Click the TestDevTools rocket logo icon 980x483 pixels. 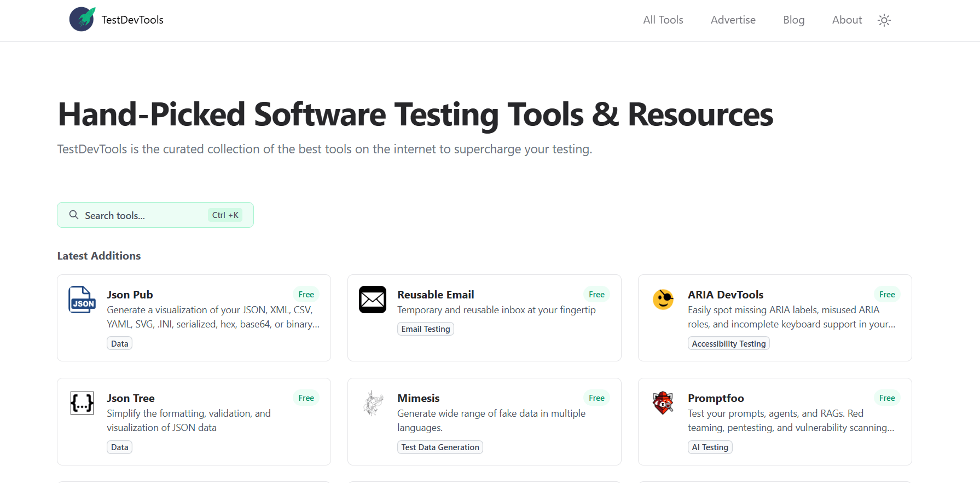82,19
